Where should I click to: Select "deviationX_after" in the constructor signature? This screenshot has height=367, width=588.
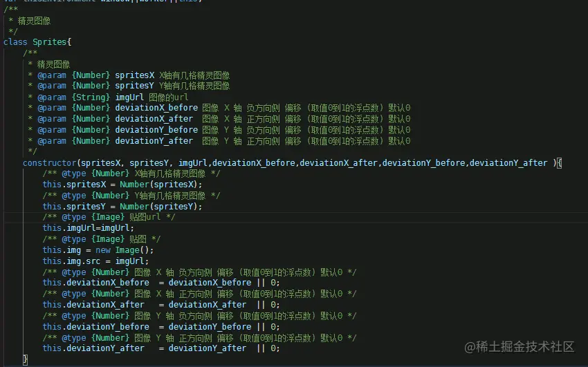coord(339,163)
